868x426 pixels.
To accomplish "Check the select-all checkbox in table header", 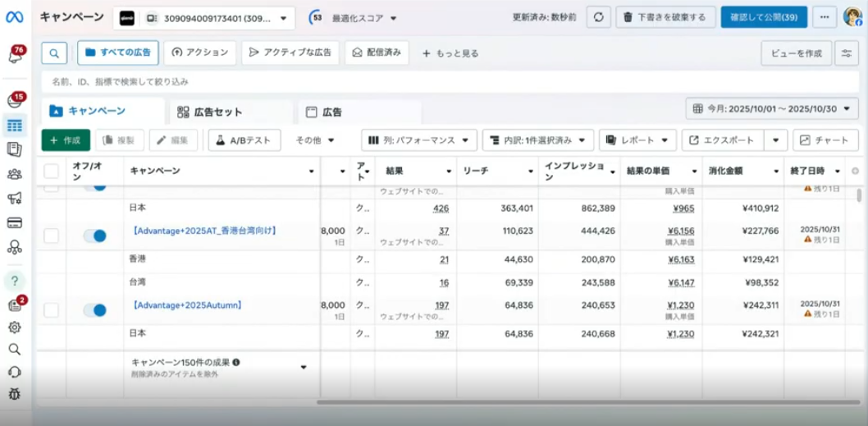I will [x=52, y=171].
